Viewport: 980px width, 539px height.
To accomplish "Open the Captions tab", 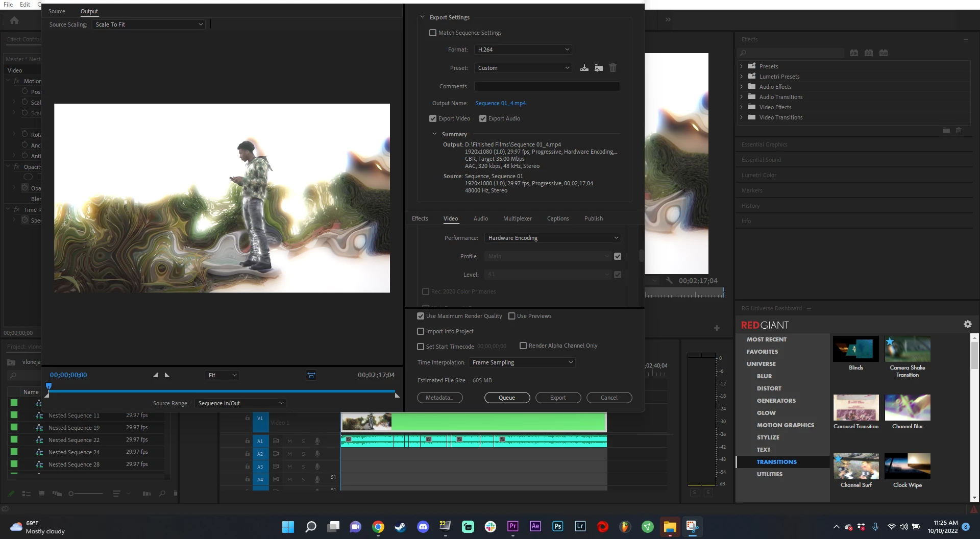I will click(x=558, y=218).
